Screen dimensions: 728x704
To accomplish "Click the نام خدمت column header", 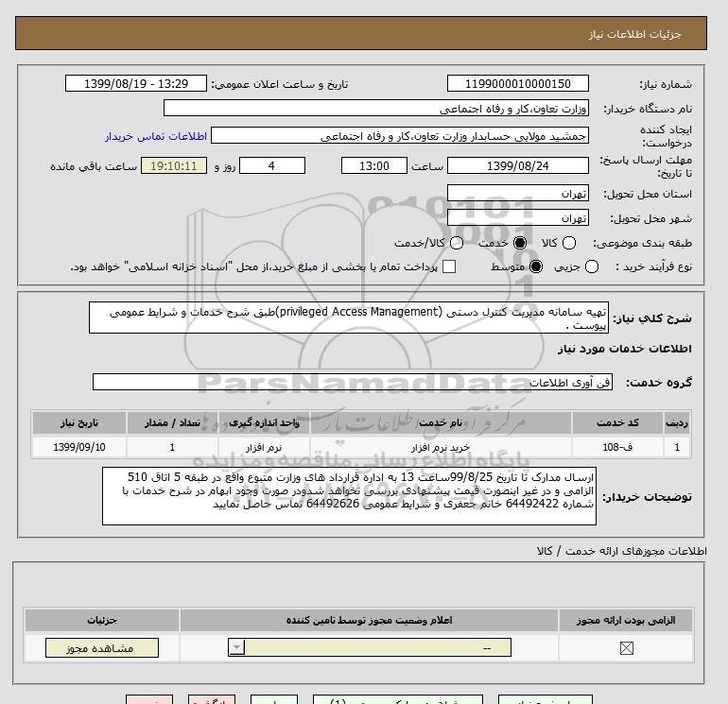I will point(441,422).
